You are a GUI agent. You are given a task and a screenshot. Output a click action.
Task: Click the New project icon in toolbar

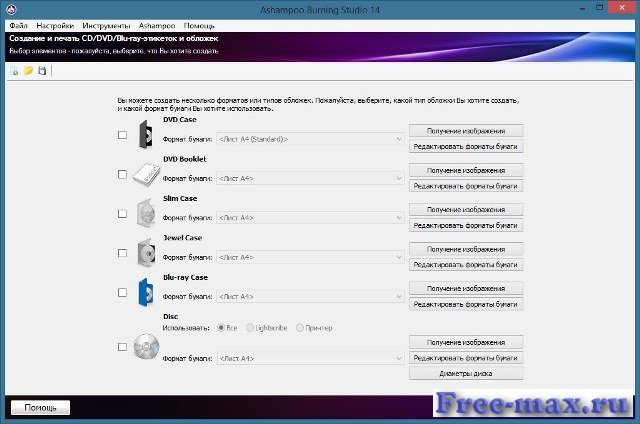[14, 71]
